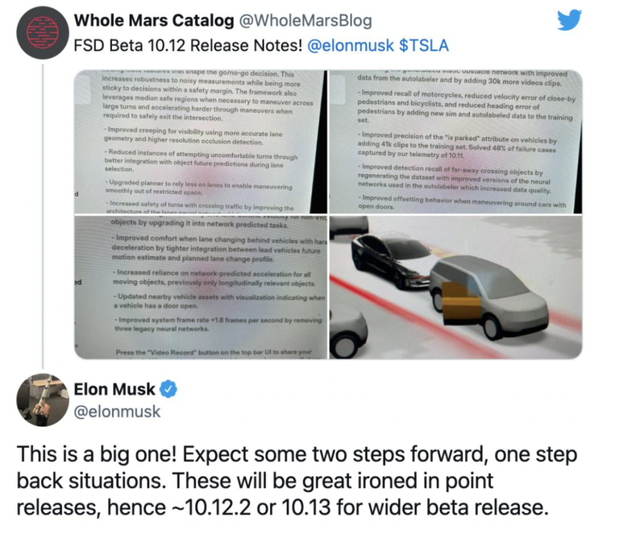640x538 pixels.
Task: Click the FSD Beta 10.12 Release Notes text
Action: click(x=188, y=45)
